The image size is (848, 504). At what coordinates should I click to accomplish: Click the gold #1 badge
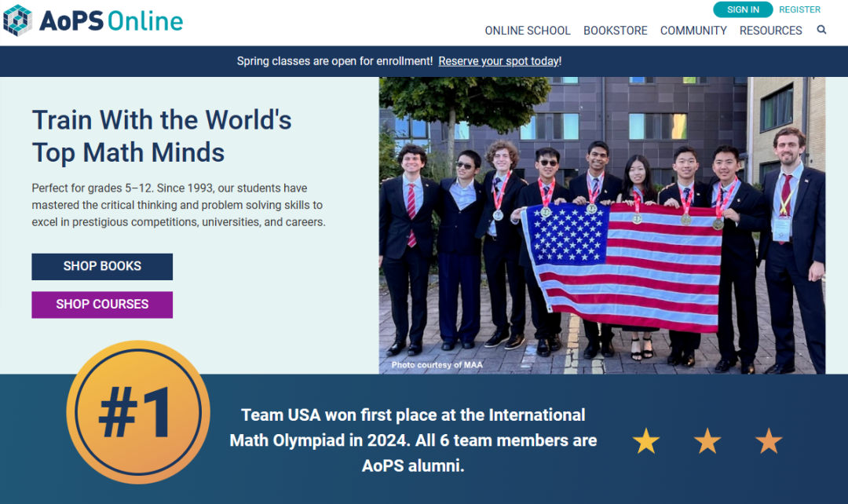click(137, 412)
